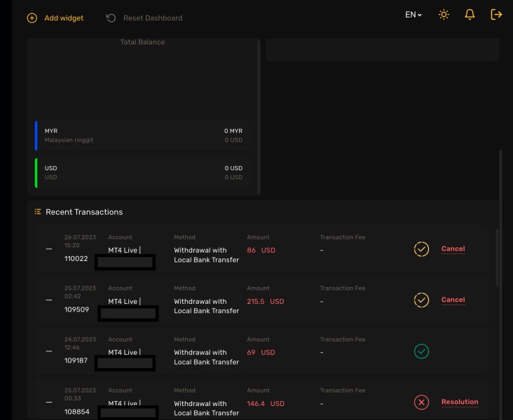
Task: Click the pending status icon for transaction 109509
Action: tap(421, 300)
